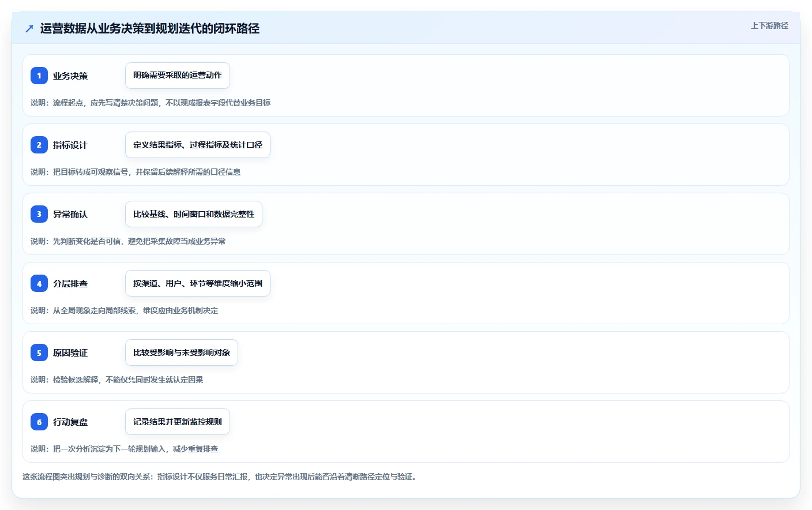Select the 比较受影响与未受影响对象 box
This screenshot has height=510, width=812.
point(182,352)
